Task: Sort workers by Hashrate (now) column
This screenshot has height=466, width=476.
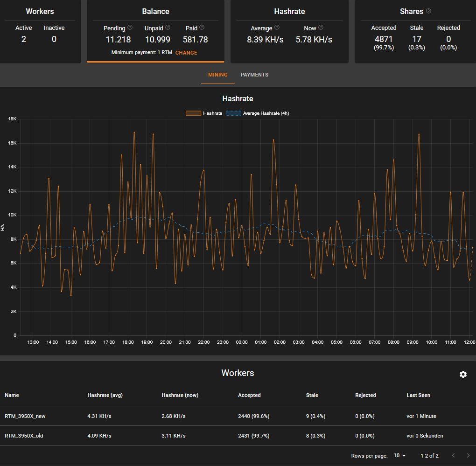Action: point(180,395)
